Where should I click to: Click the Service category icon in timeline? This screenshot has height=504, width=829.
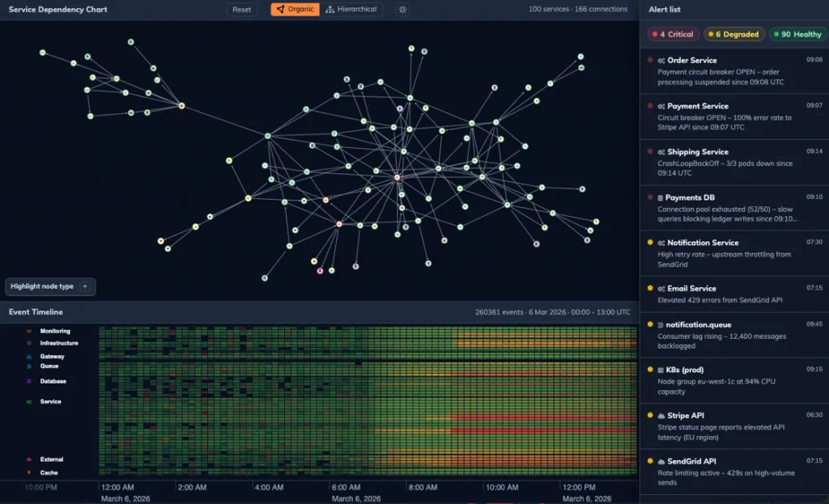click(29, 402)
